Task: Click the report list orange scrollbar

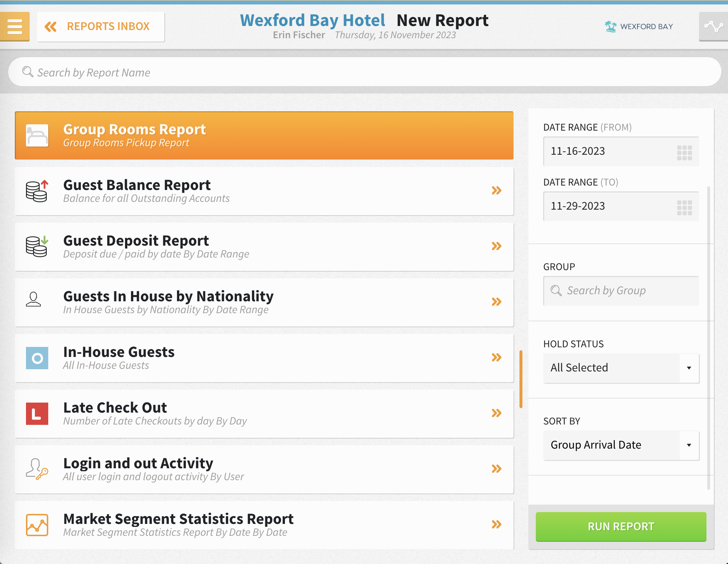Action: 521,378
